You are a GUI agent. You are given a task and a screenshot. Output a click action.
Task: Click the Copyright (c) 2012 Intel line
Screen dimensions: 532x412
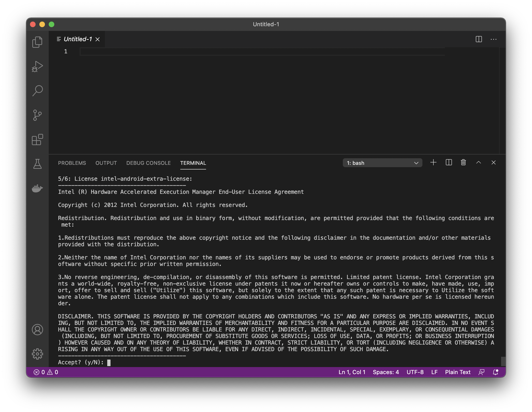153,205
